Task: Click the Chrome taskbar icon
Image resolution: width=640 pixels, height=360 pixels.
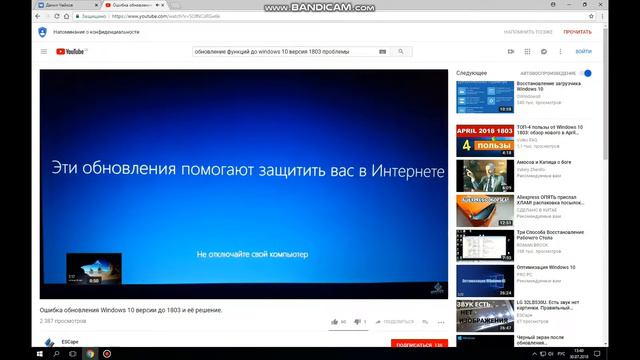Action: [x=90, y=354]
